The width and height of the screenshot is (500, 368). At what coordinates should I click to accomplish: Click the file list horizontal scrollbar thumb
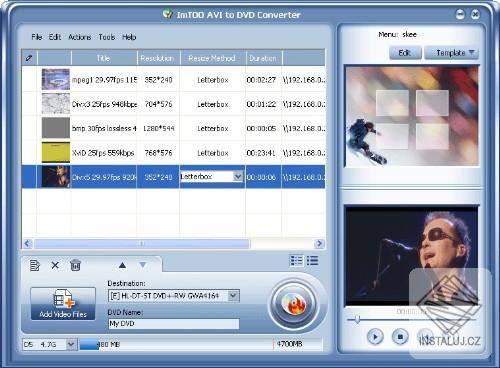[142, 244]
